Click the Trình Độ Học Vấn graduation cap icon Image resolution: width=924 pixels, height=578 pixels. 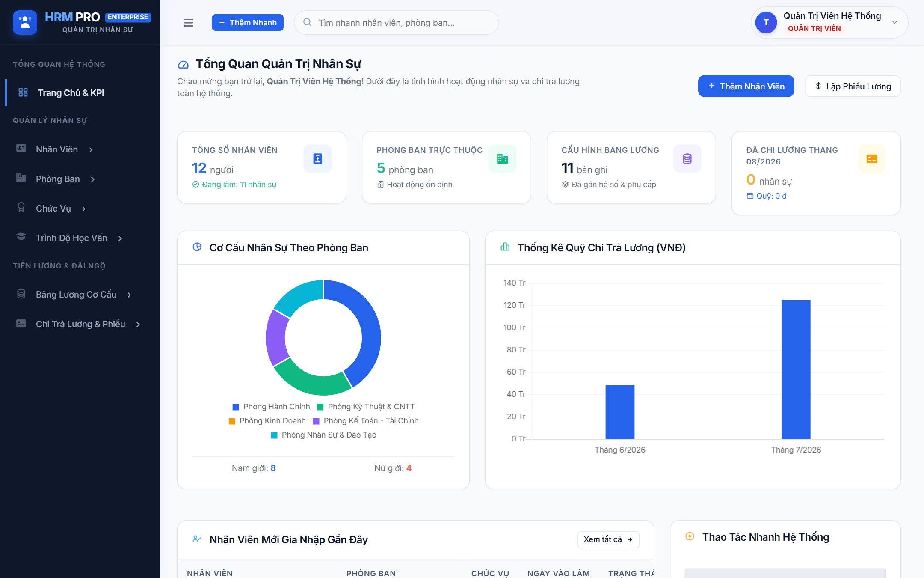click(21, 237)
